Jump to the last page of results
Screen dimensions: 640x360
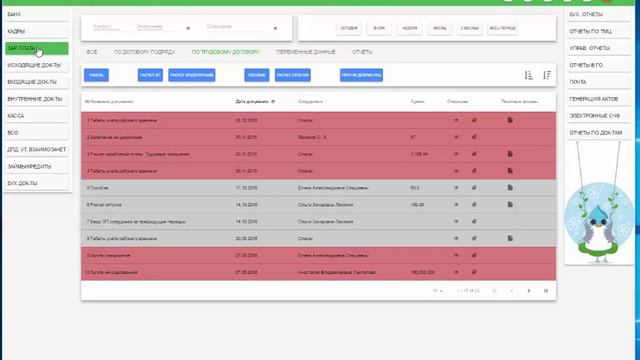546,291
